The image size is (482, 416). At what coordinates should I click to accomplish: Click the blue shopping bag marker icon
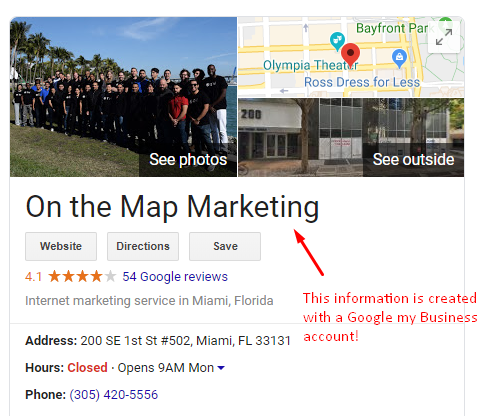(399, 58)
